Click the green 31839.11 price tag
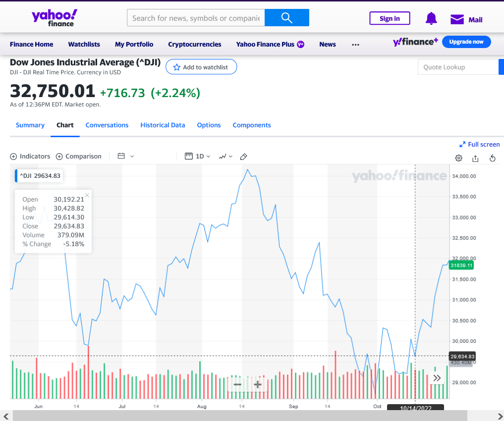 point(461,265)
